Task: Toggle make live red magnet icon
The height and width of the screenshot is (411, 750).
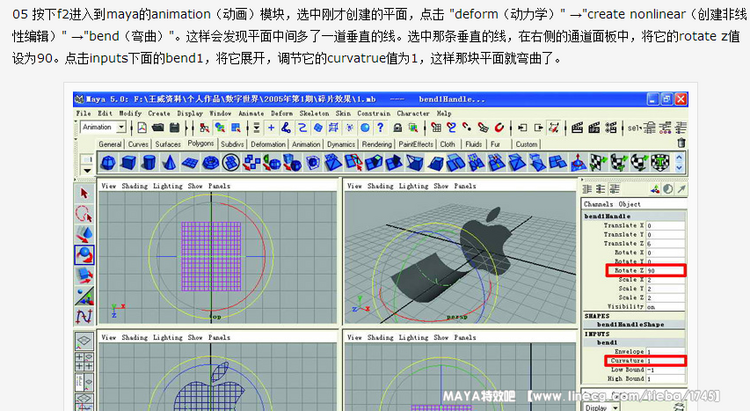Action: point(499,128)
